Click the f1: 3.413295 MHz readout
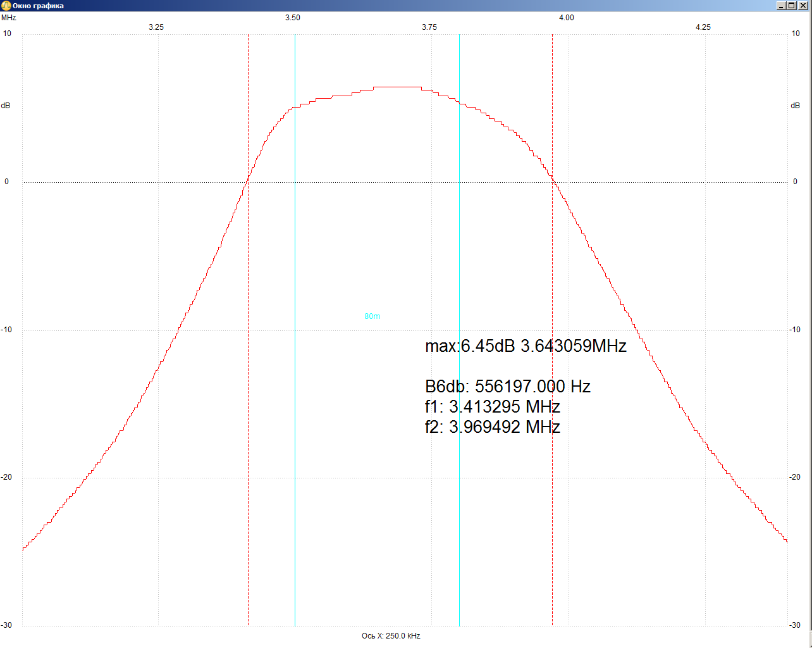Screen dimensions: 812x648 point(492,407)
